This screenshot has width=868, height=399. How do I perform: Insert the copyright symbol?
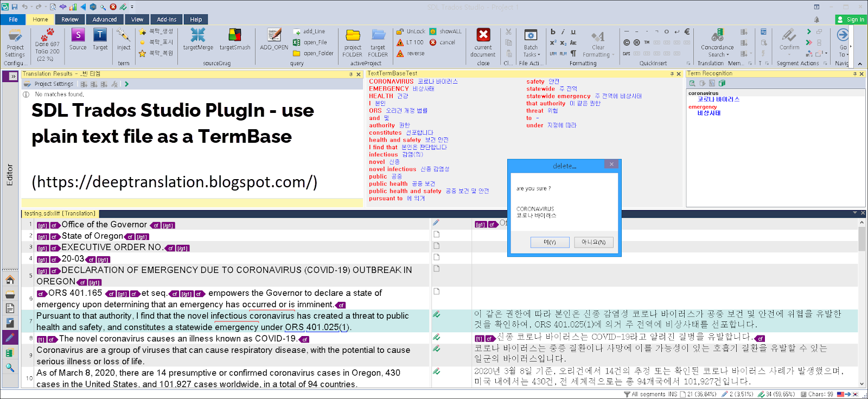[x=627, y=42]
